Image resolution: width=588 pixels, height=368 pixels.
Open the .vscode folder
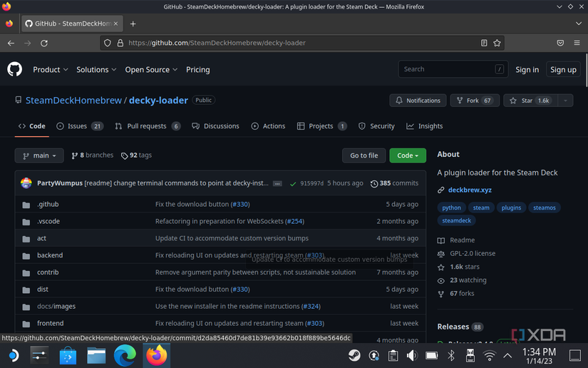[48, 221]
